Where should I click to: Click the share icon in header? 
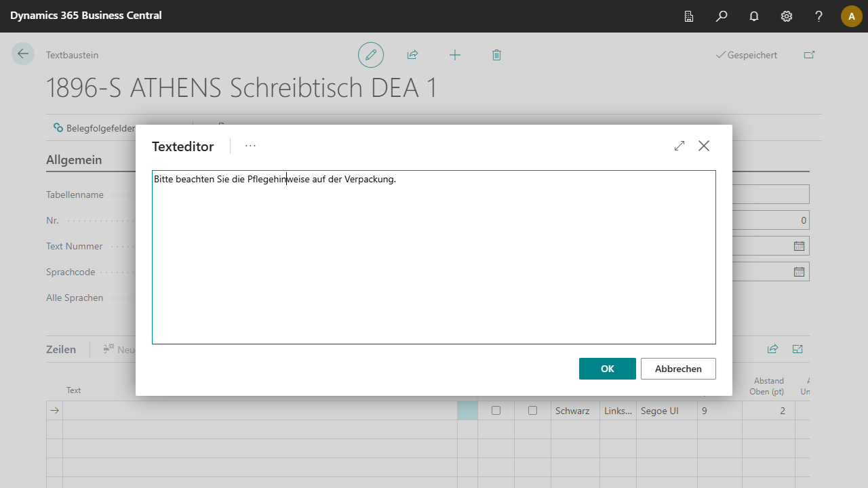tap(412, 55)
